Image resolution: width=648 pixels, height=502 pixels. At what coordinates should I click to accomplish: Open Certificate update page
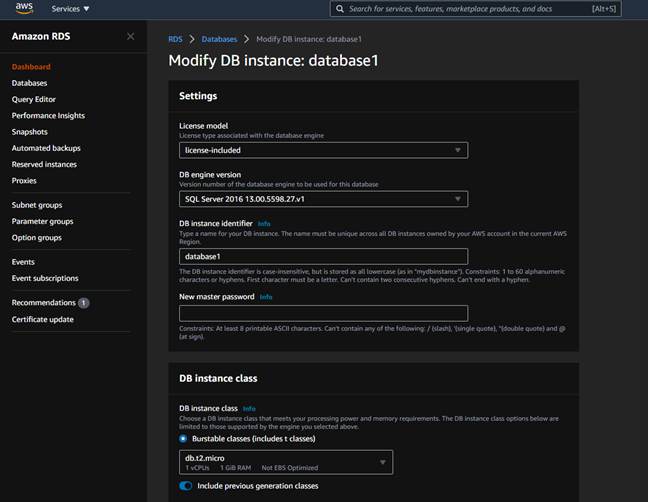pyautogui.click(x=43, y=319)
